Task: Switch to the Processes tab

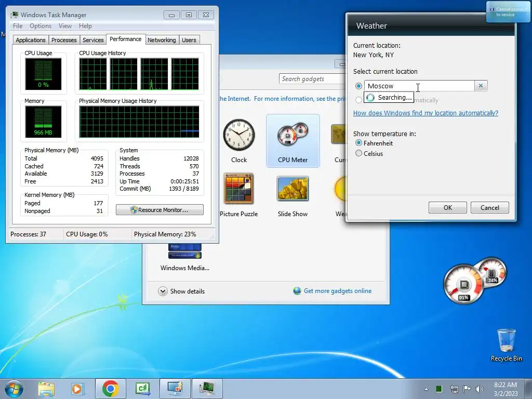Action: point(64,40)
